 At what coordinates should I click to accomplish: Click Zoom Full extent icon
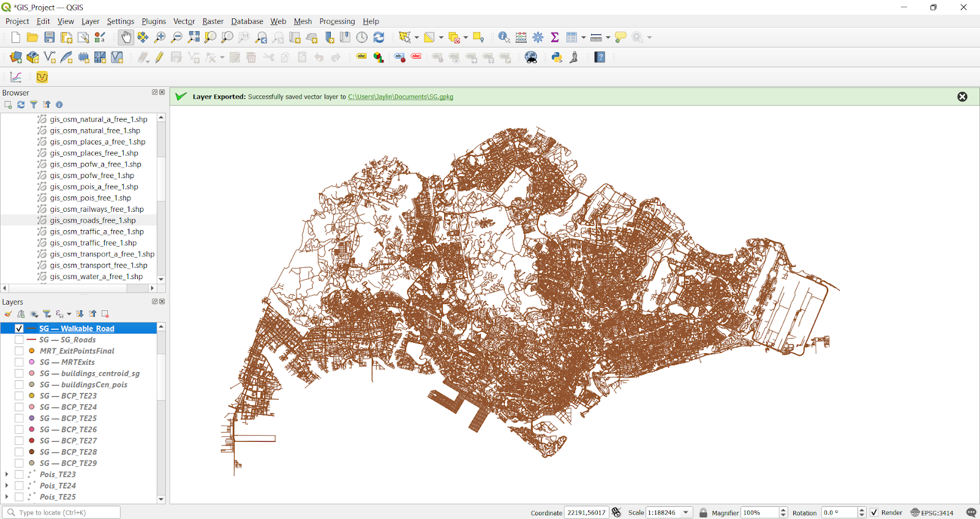pyautogui.click(x=194, y=37)
